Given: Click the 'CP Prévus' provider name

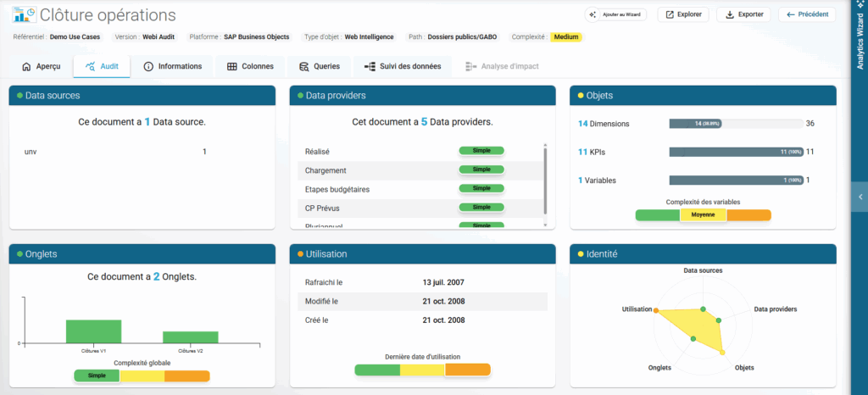Looking at the screenshot, I should tap(322, 208).
